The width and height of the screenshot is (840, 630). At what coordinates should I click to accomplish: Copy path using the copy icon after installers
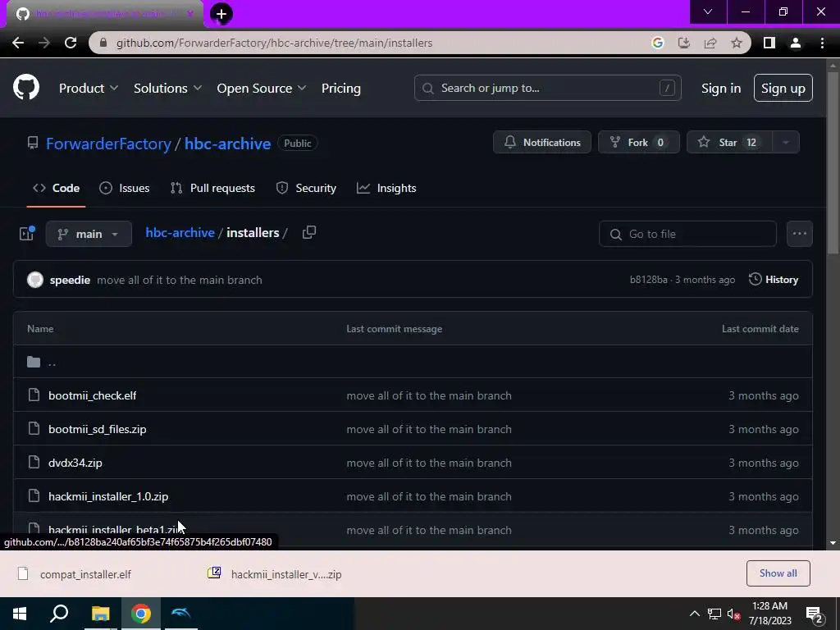[309, 232]
